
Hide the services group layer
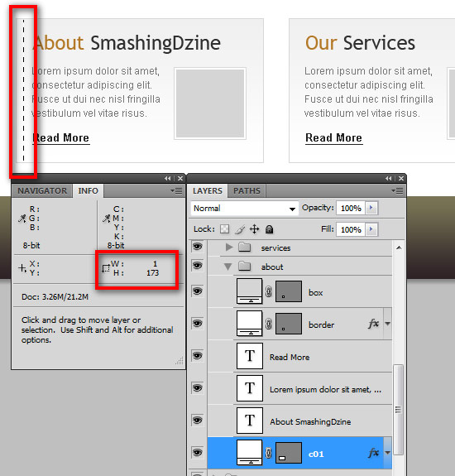(x=198, y=246)
